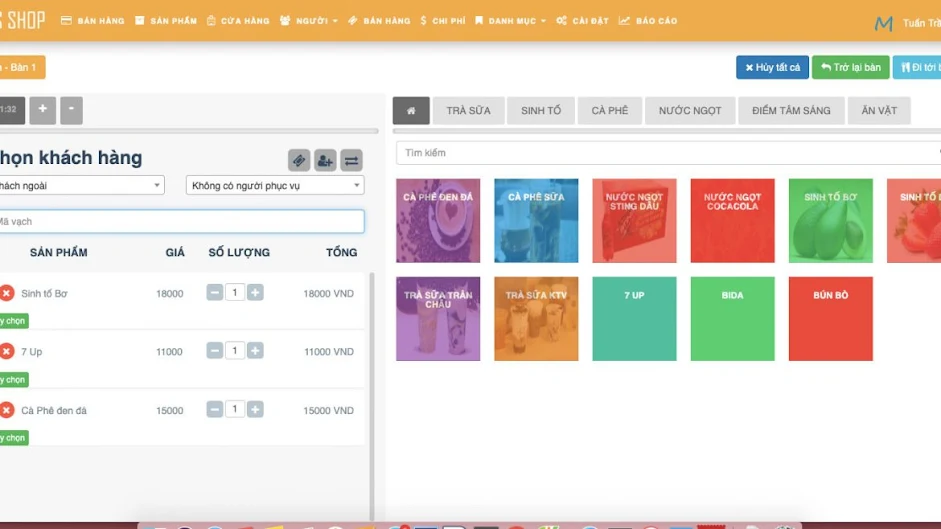
Task: Open the Cài đặt menu
Action: 582,20
